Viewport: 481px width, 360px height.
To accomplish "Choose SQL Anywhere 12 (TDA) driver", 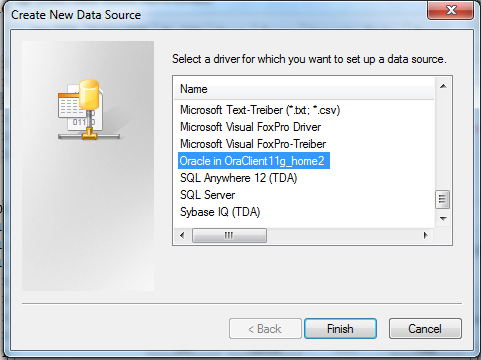I will (x=238, y=178).
